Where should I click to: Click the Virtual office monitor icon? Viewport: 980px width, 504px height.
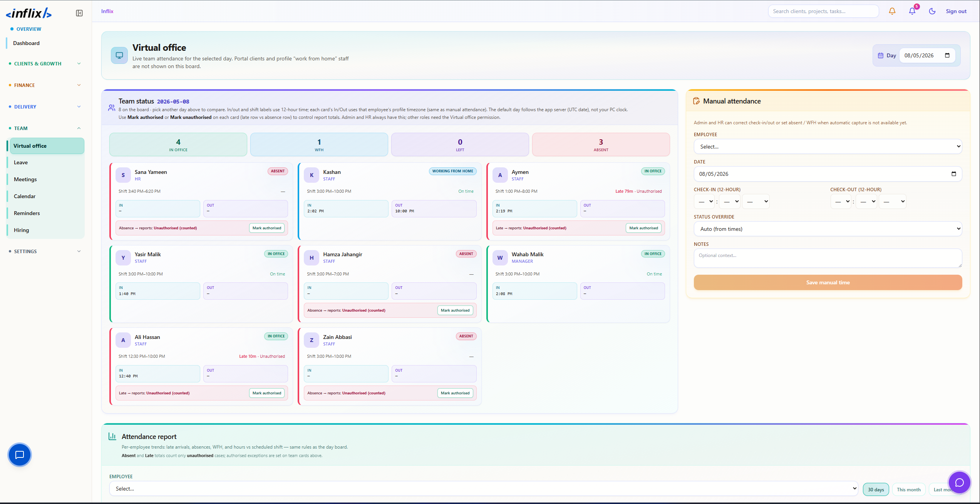click(x=119, y=55)
